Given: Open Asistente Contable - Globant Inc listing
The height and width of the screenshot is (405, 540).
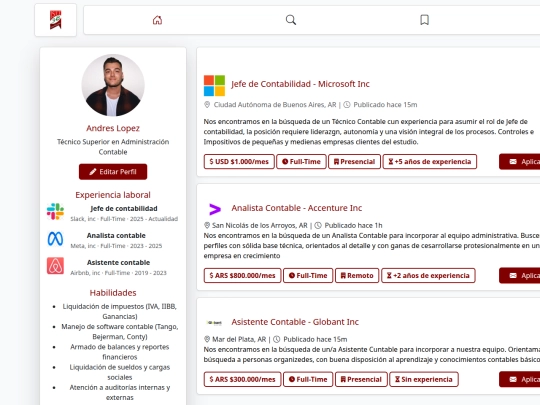Looking at the screenshot, I should click(295, 322).
